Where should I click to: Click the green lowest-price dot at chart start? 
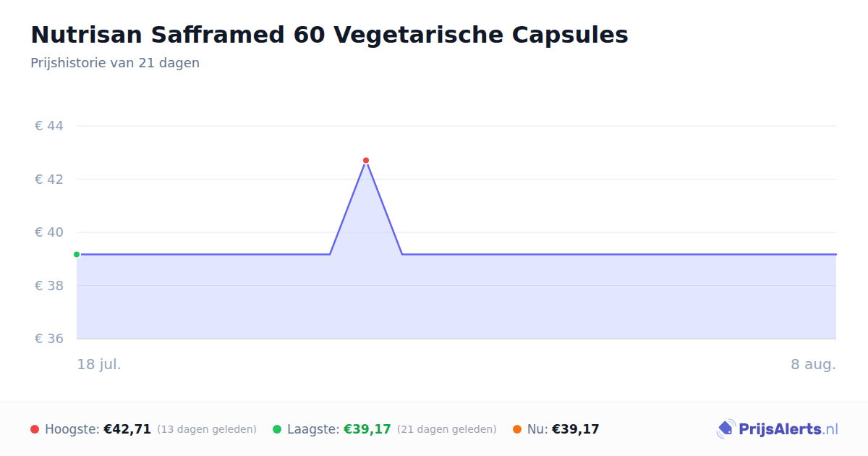pyautogui.click(x=77, y=254)
